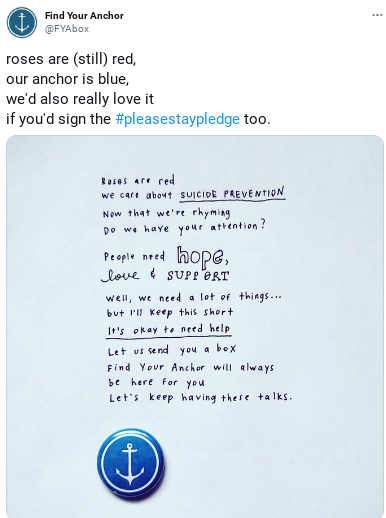Click the handwritten Roses are red first line
The image size is (386, 518).
tap(138, 181)
